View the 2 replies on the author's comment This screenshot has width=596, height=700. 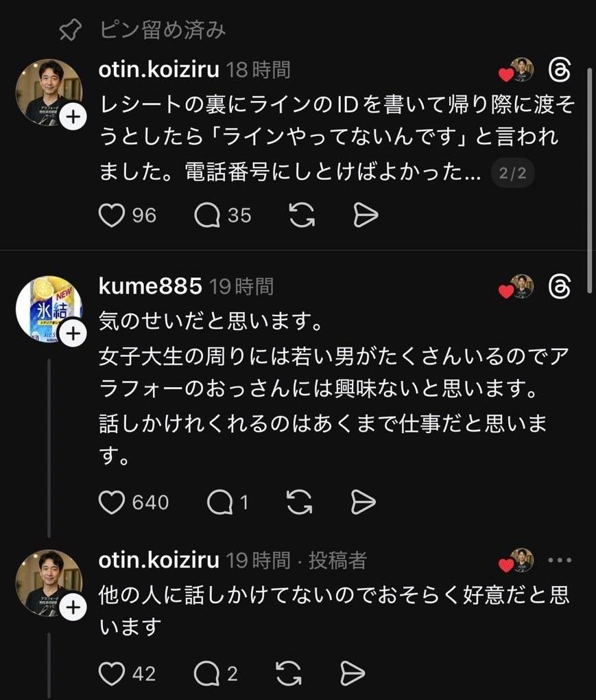tap(206, 674)
